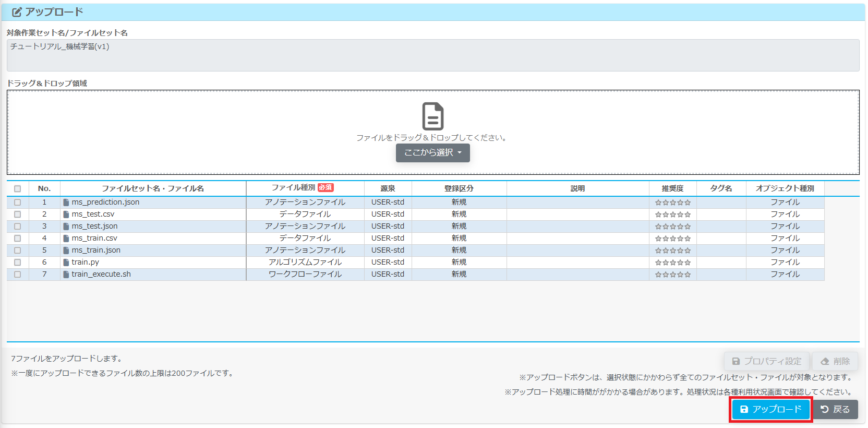
Task: Click the document icon in the drop area
Action: (x=432, y=116)
